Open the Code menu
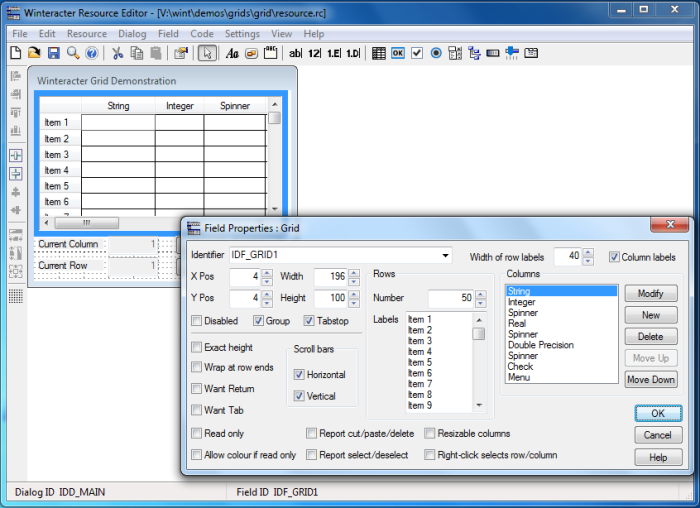This screenshot has height=508, width=700. (x=202, y=34)
